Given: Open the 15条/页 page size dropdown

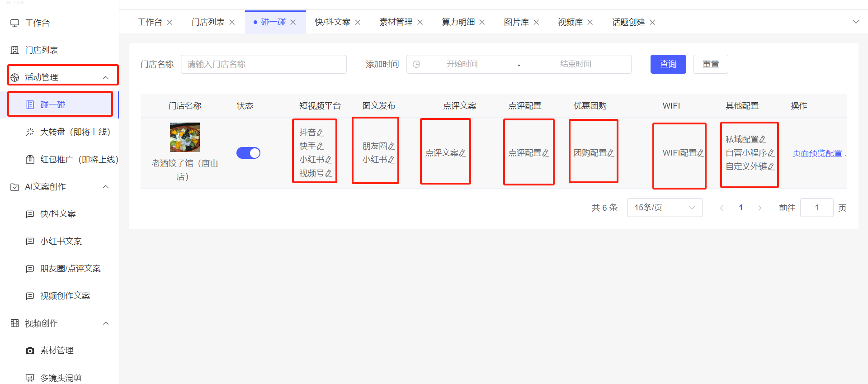Looking at the screenshot, I should pyautogui.click(x=664, y=208).
